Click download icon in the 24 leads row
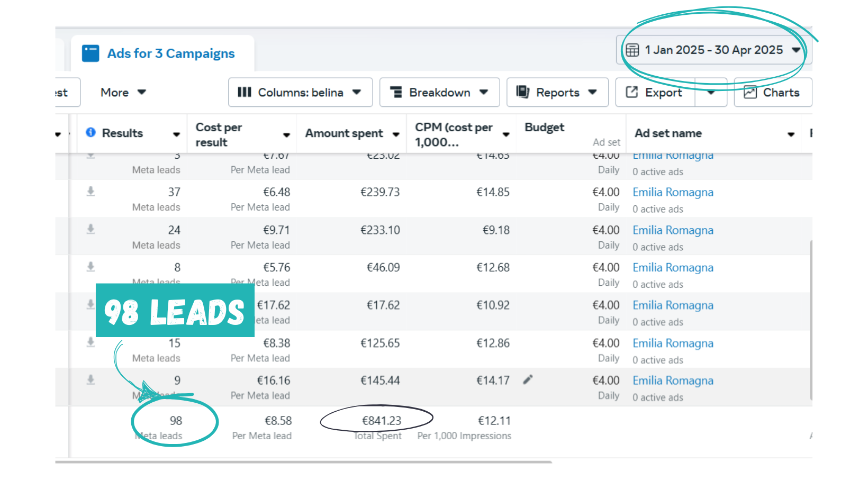The image size is (868, 489). (91, 229)
